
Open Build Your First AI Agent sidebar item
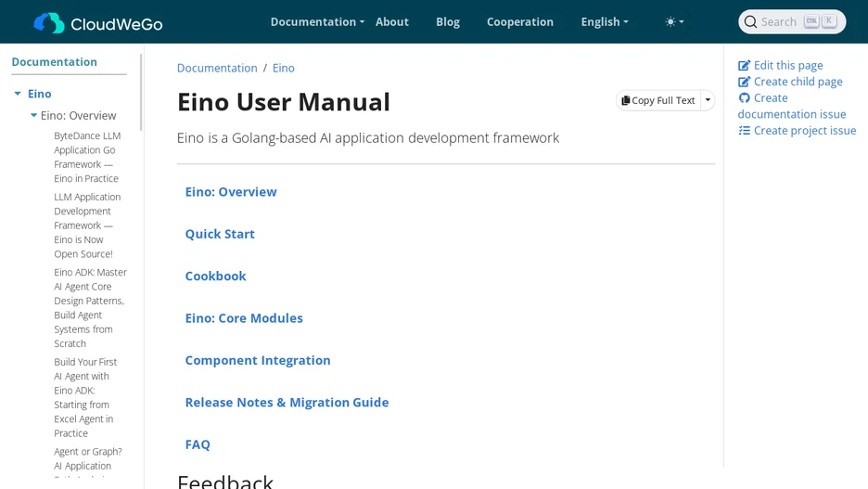(85, 398)
